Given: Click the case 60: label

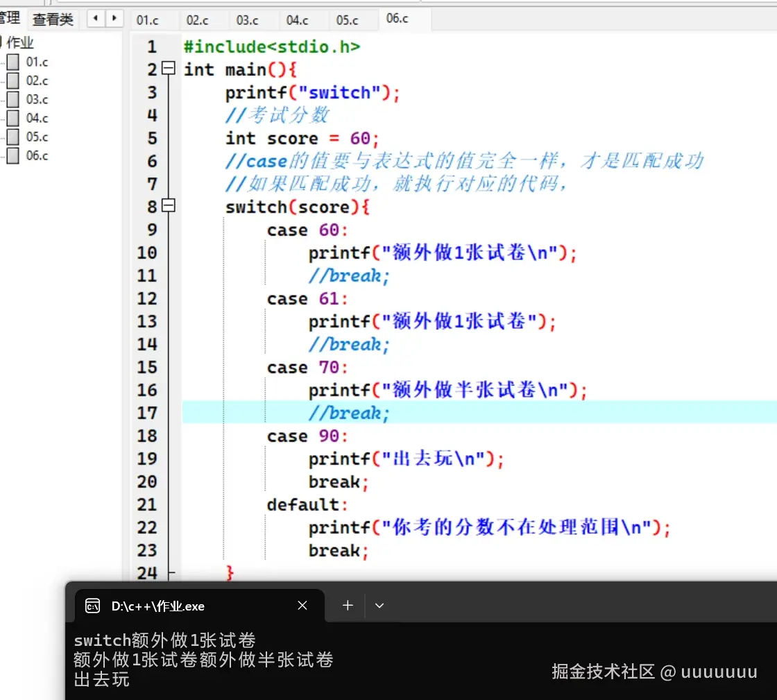Looking at the screenshot, I should 308,230.
